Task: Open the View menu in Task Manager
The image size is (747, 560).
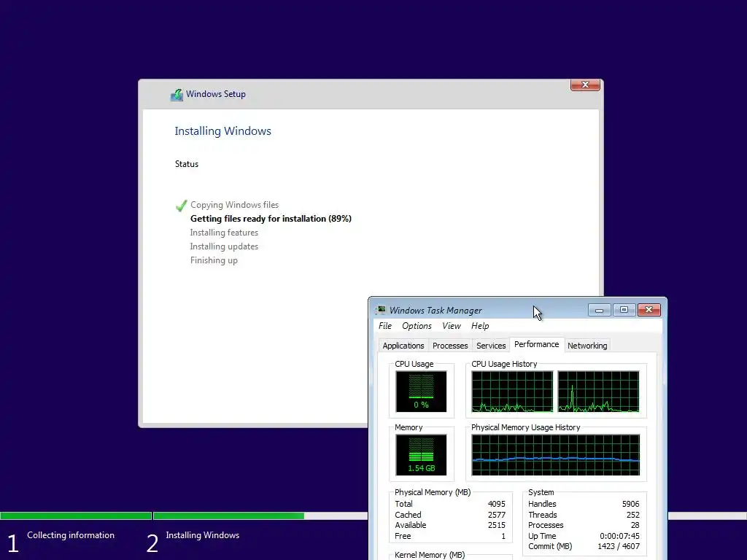Action: pos(451,326)
